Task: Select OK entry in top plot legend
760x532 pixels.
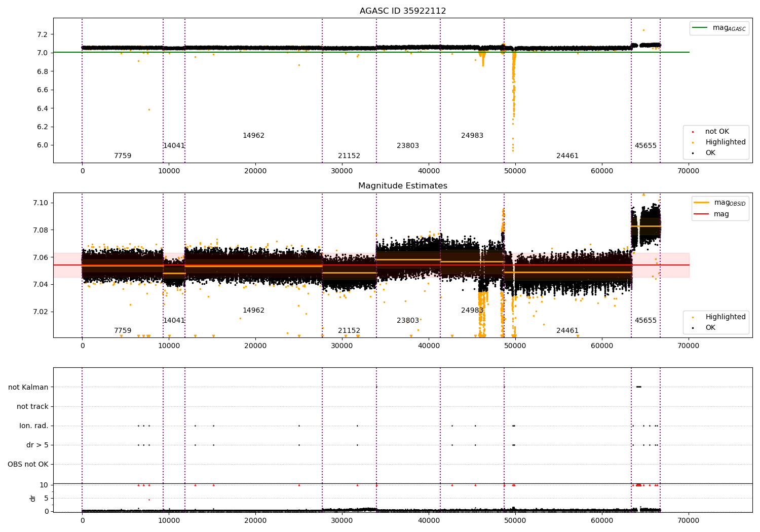Action: 710,153
